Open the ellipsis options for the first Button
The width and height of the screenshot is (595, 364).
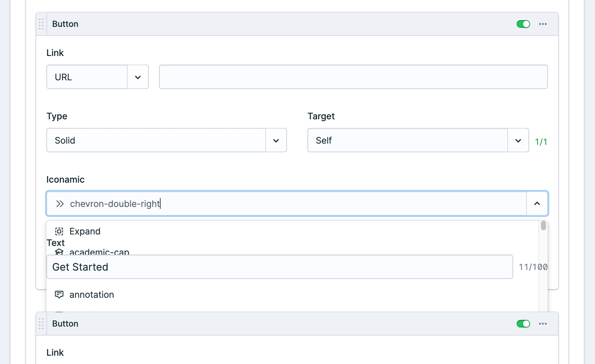(543, 24)
